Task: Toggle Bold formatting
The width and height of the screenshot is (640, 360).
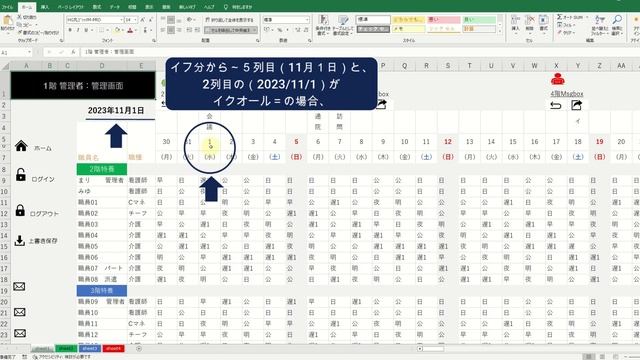Action: (70, 30)
